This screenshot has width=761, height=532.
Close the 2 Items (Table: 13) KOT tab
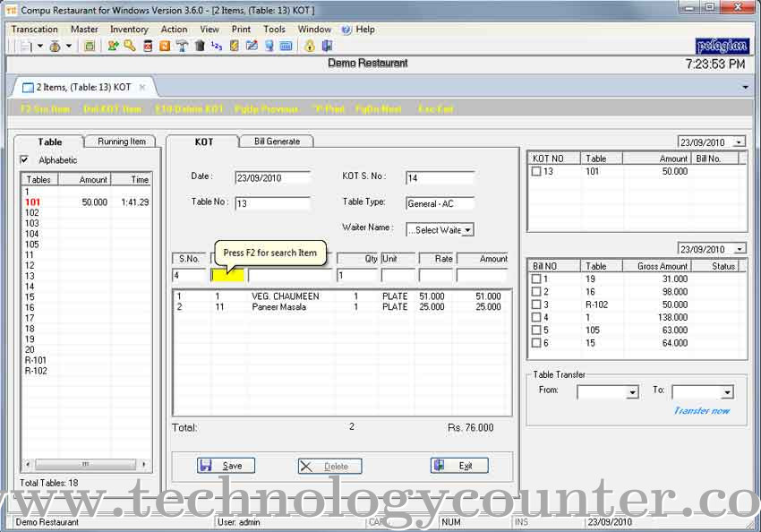tap(142, 88)
